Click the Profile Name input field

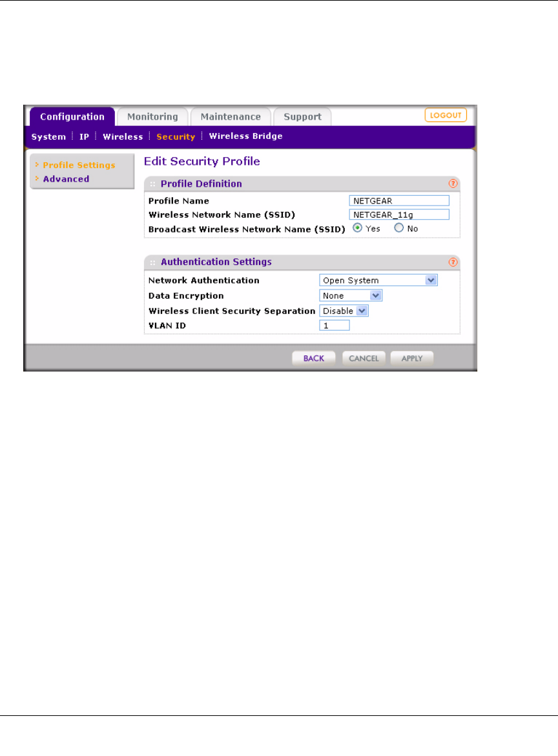click(x=399, y=200)
